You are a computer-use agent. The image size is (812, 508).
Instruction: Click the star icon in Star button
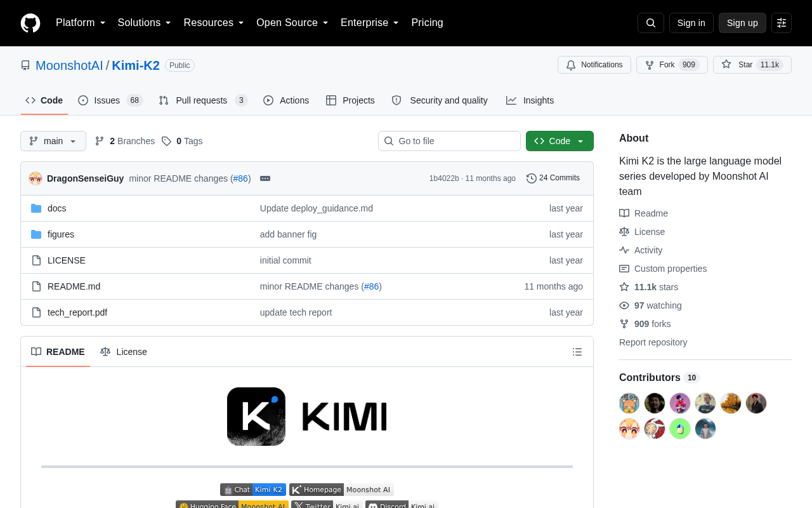(x=726, y=64)
